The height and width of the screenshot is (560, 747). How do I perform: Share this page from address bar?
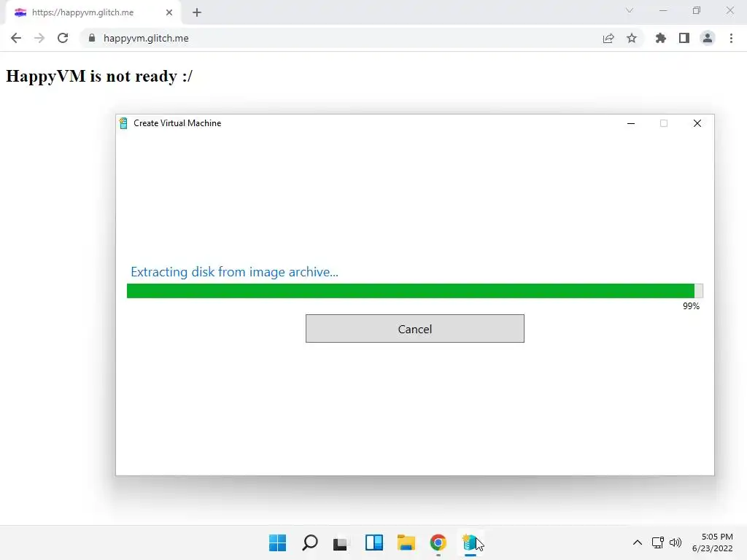point(608,38)
